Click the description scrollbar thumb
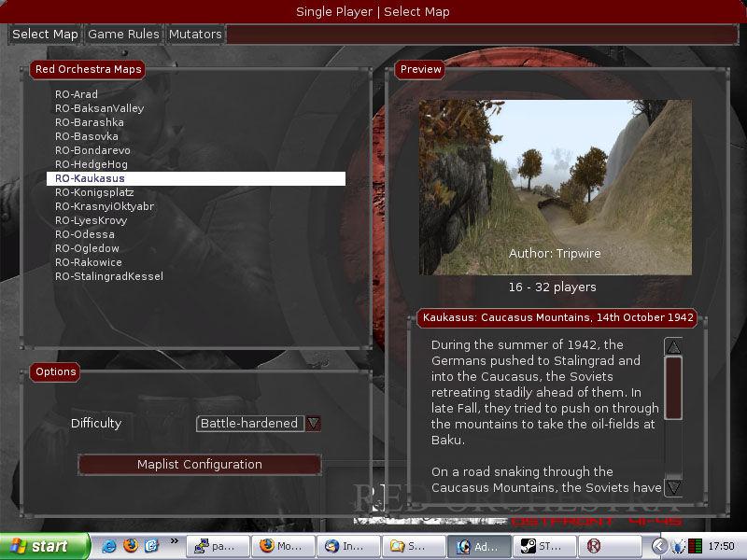Screen dimensions: 747x560 [673, 388]
